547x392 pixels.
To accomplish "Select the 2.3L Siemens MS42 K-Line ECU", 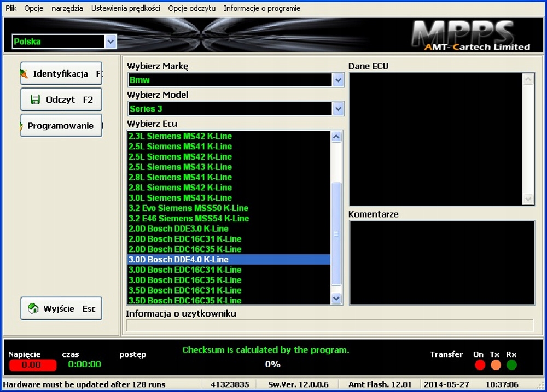I will click(x=181, y=136).
